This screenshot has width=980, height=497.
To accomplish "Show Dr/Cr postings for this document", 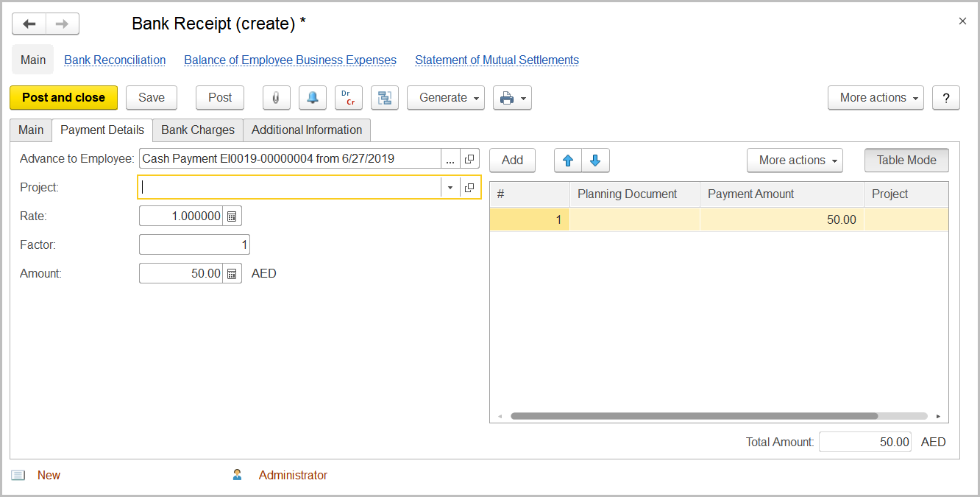I will pyautogui.click(x=348, y=97).
